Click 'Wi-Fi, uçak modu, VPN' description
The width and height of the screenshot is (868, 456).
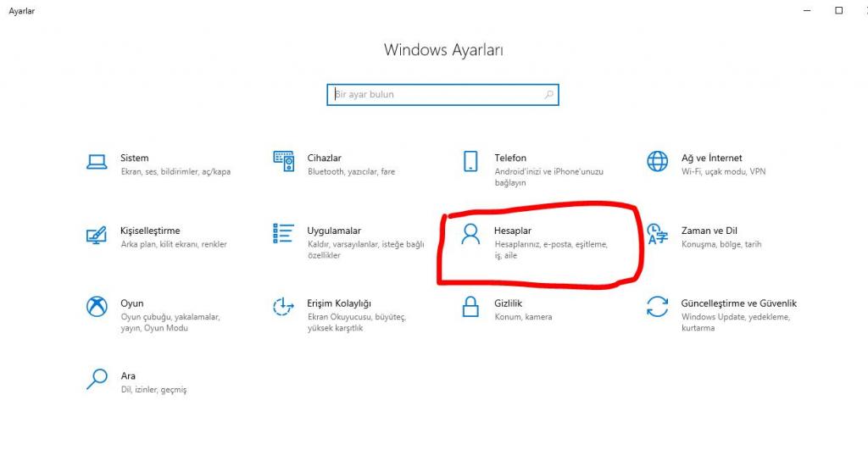[724, 171]
